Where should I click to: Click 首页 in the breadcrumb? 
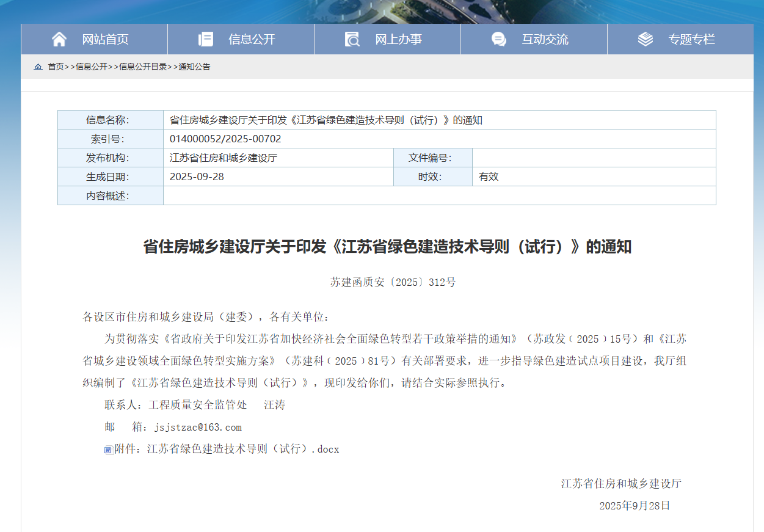pos(56,67)
